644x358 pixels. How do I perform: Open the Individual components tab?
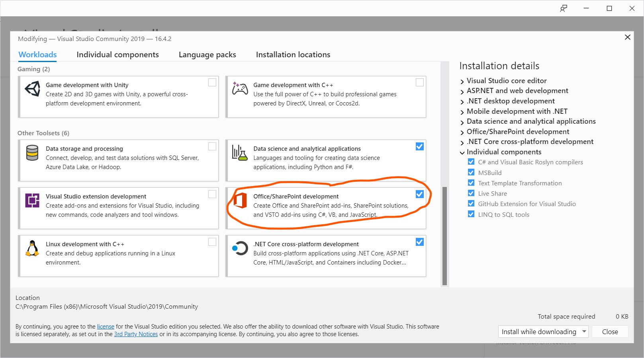(117, 54)
